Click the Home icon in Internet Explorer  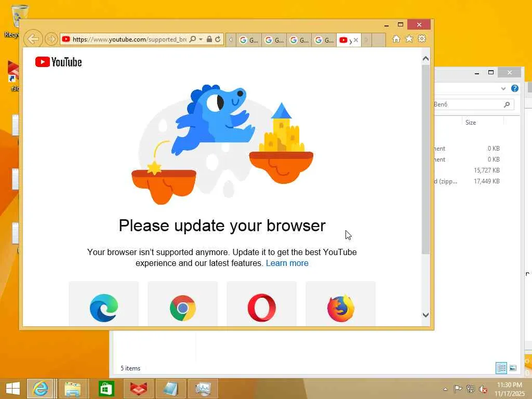(x=396, y=39)
